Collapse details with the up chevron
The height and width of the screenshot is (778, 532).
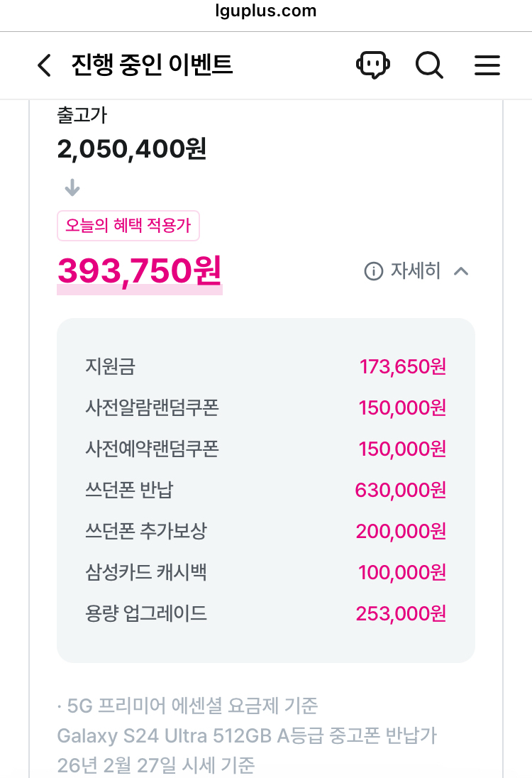tap(461, 271)
